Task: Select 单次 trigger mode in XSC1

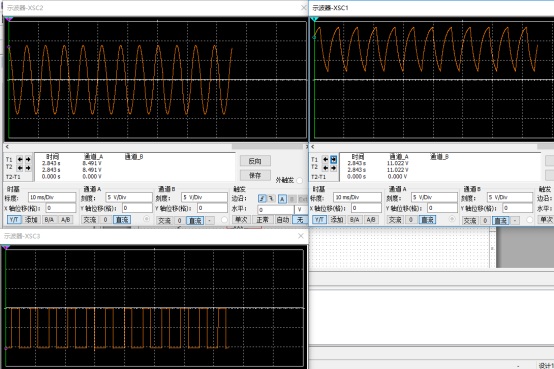Action: click(547, 219)
